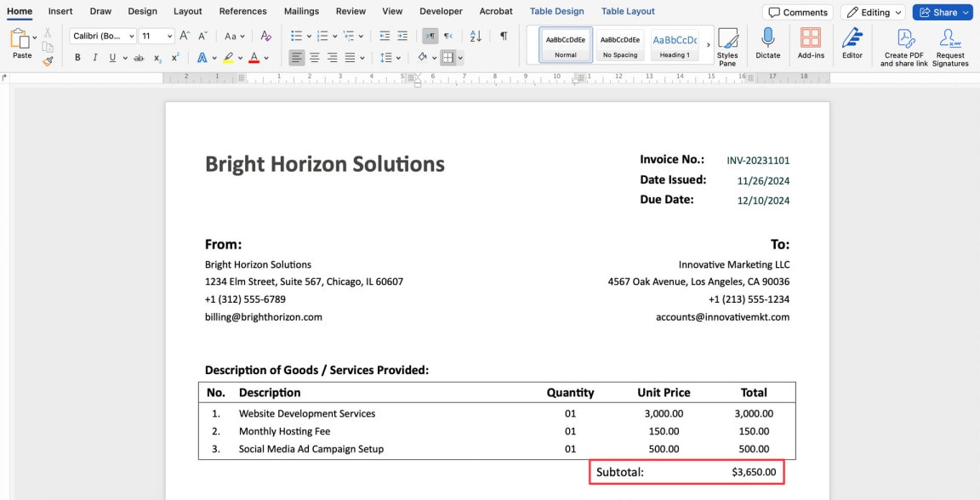980x500 pixels.
Task: Open the highlight color dropdown
Action: point(240,57)
